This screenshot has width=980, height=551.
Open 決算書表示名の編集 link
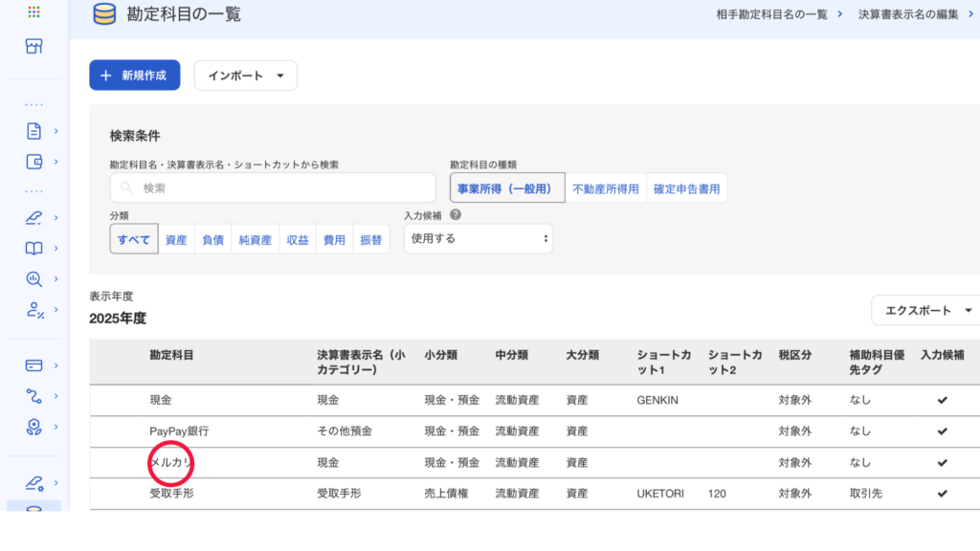click(907, 13)
